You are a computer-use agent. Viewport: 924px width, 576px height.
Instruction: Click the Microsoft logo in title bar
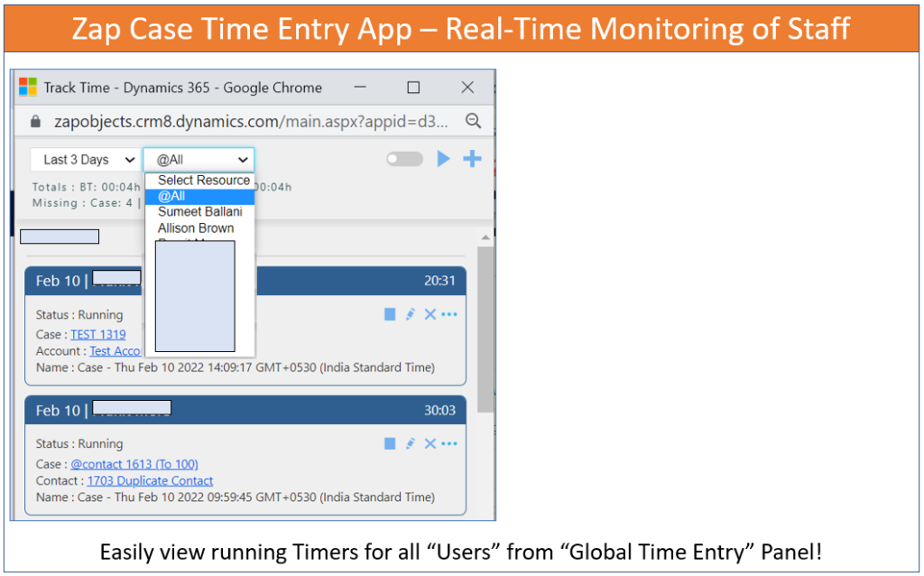click(28, 87)
